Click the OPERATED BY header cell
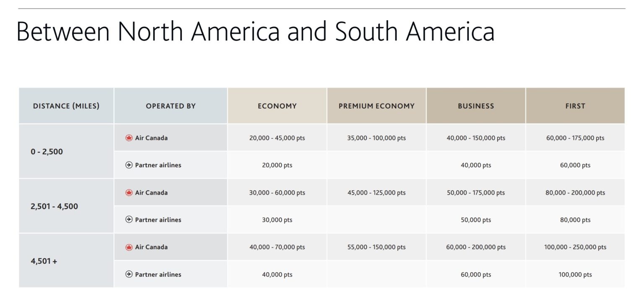The image size is (644, 302). 171,106
